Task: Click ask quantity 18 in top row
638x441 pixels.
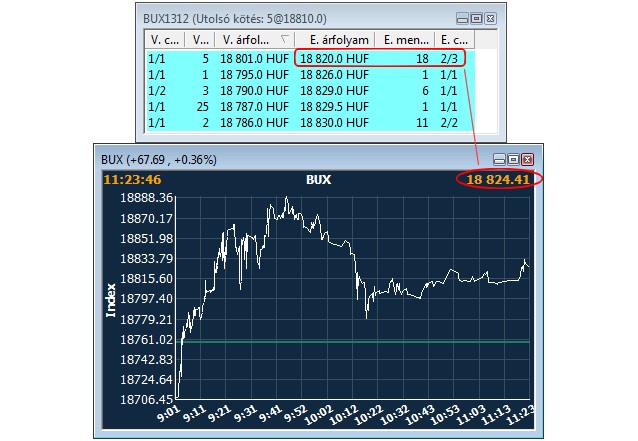Action: tap(422, 59)
